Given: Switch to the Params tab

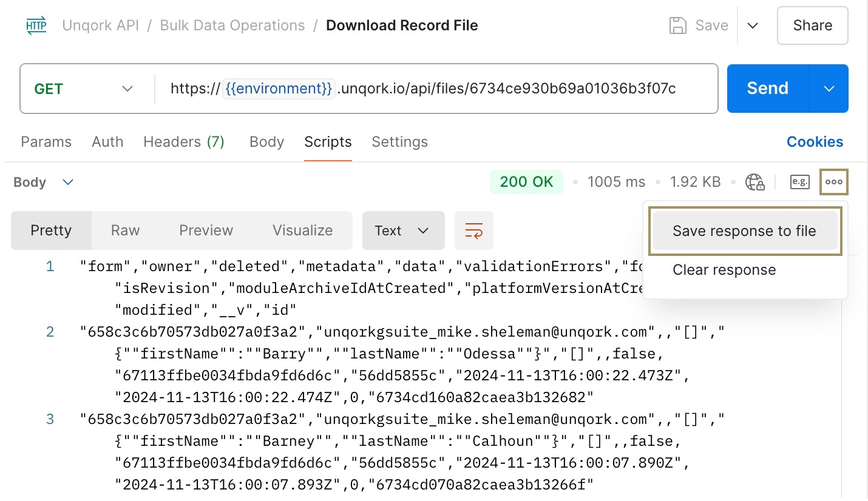Looking at the screenshot, I should coord(46,142).
